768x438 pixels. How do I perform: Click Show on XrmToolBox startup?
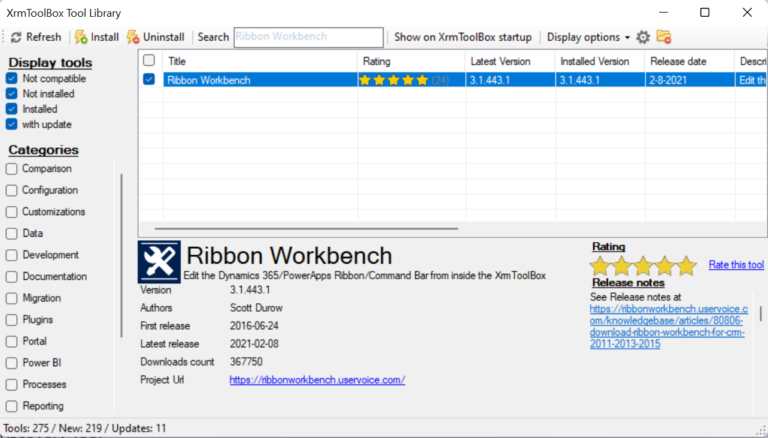click(x=462, y=37)
